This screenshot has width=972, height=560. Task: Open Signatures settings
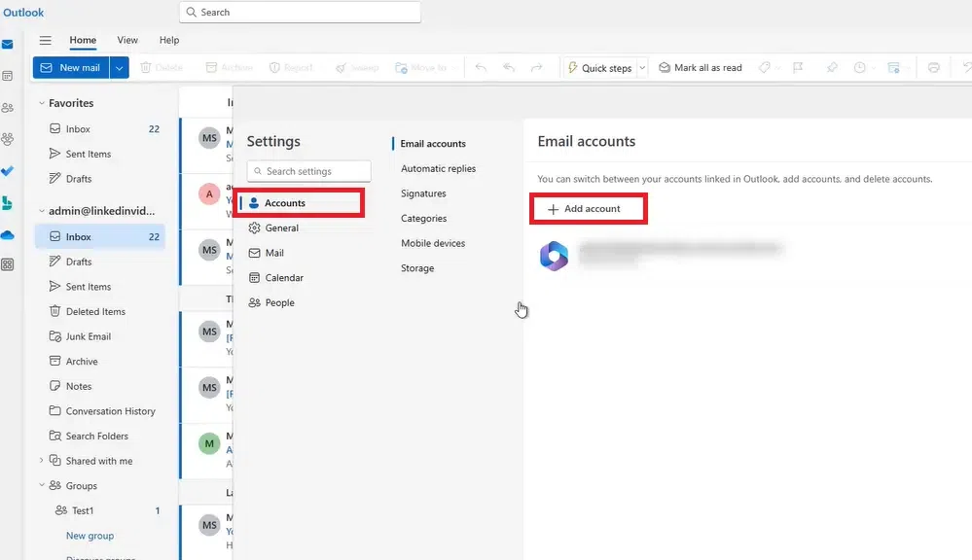pos(423,193)
